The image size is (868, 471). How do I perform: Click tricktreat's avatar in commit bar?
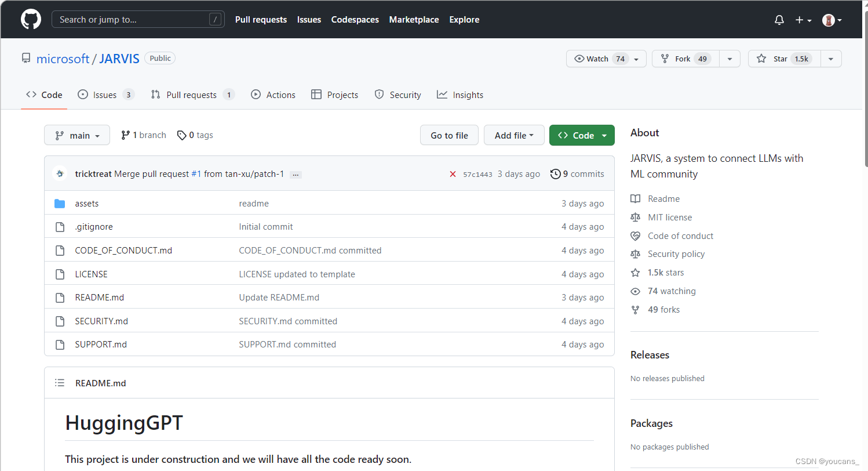pos(60,174)
